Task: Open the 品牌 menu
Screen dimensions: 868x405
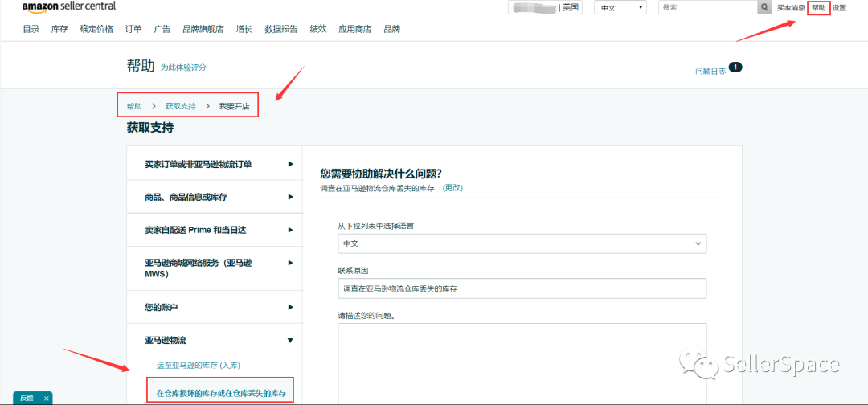Action: point(392,29)
